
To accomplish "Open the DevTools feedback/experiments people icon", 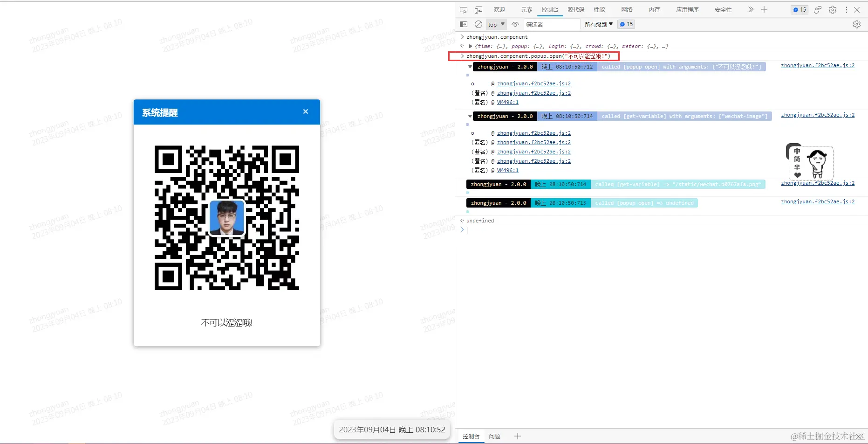I will 818,10.
